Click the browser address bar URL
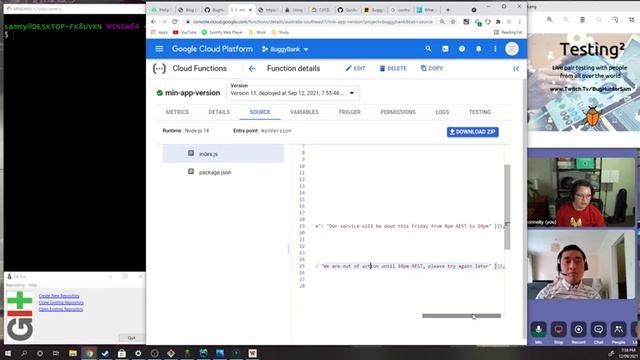640x360 pixels. (x=312, y=22)
